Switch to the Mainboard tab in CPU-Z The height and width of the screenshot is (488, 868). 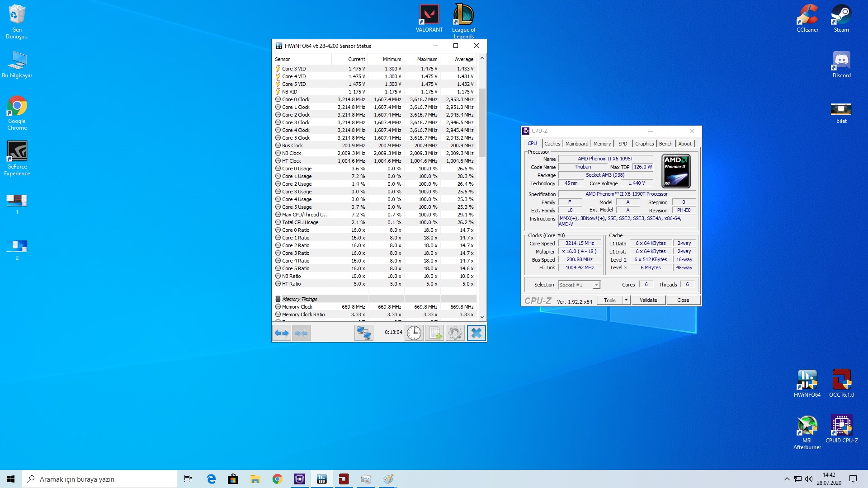click(577, 144)
